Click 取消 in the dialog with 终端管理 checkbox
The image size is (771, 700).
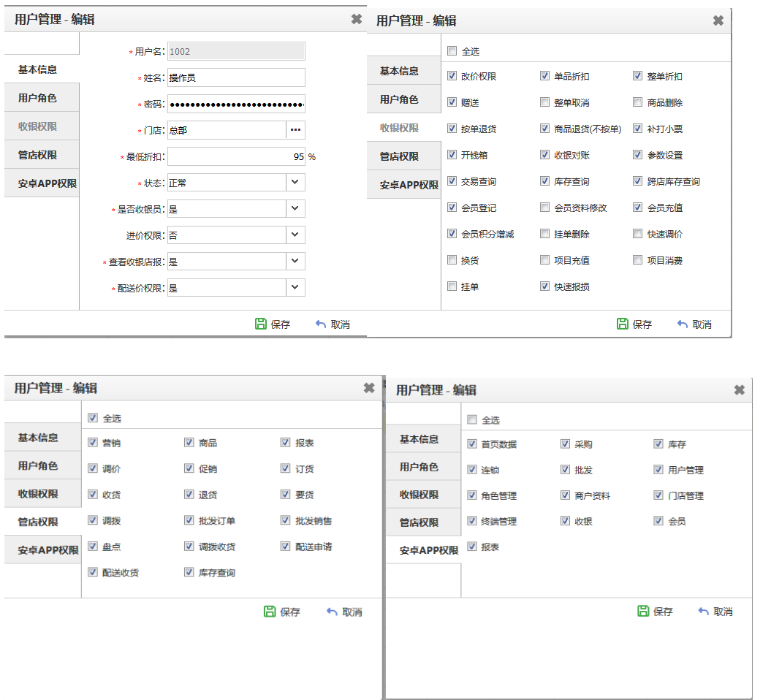(x=715, y=612)
